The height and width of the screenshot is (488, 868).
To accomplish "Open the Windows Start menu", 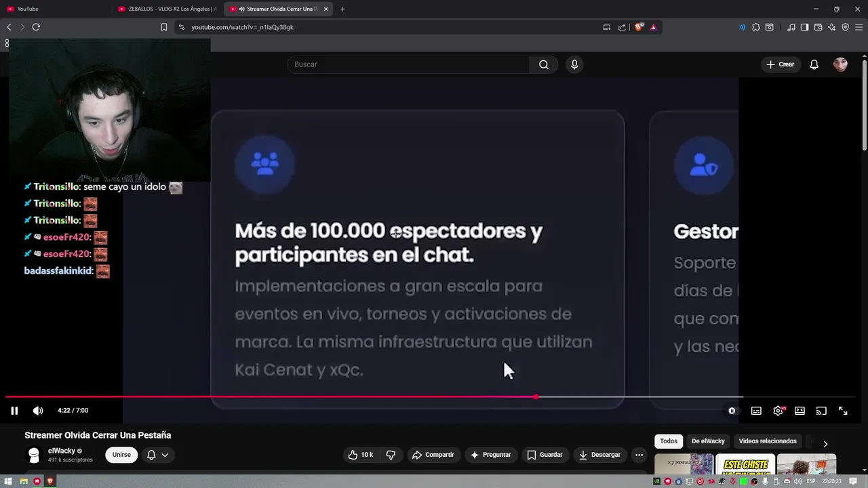I will [x=8, y=481].
